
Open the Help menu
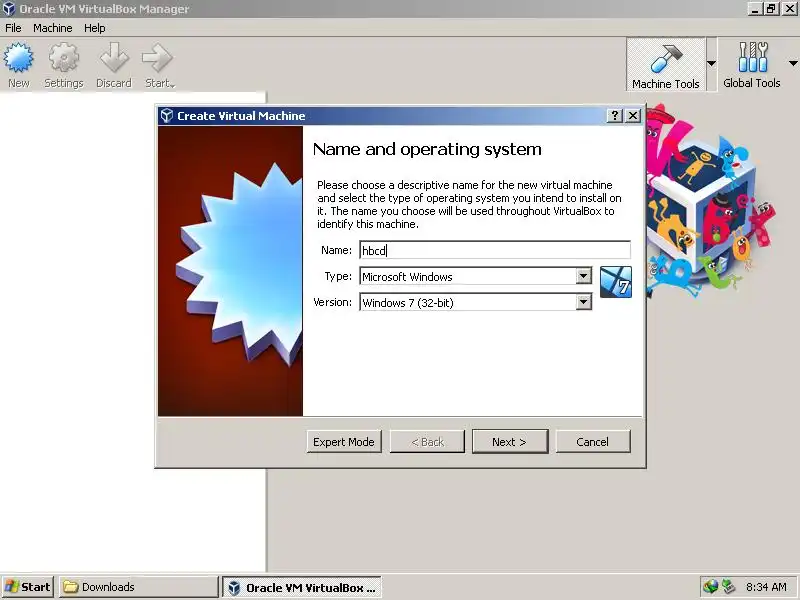tap(94, 28)
